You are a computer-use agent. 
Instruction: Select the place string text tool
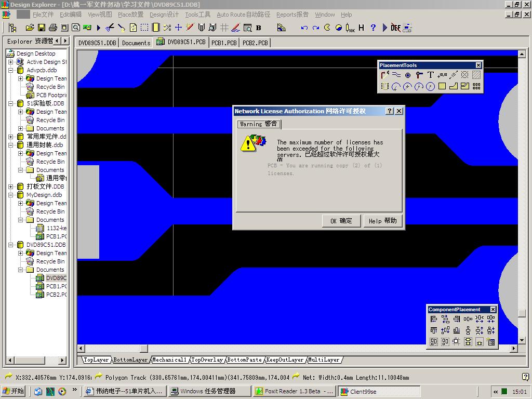pyautogui.click(x=431, y=75)
